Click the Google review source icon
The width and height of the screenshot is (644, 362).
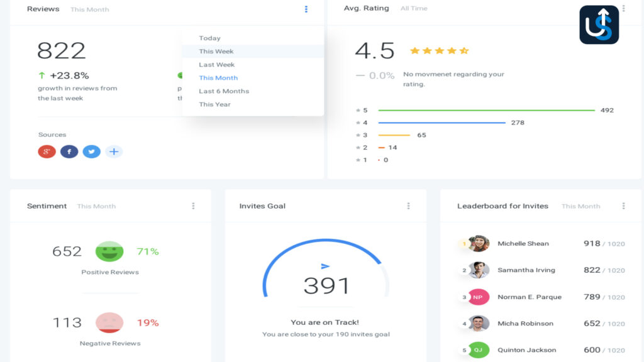coord(47,151)
